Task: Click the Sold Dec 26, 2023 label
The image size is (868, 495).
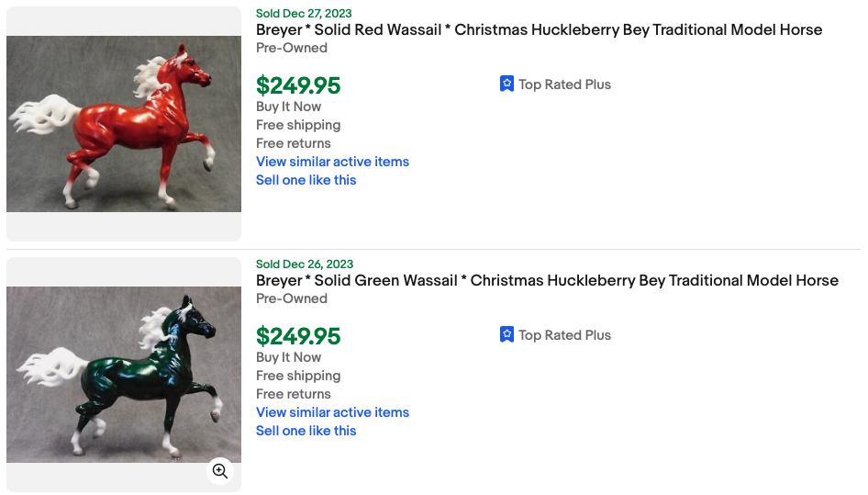Action: pyautogui.click(x=305, y=264)
